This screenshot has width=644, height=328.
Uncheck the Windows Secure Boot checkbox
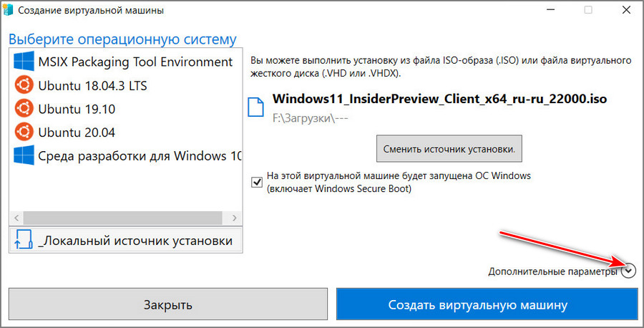tap(257, 182)
